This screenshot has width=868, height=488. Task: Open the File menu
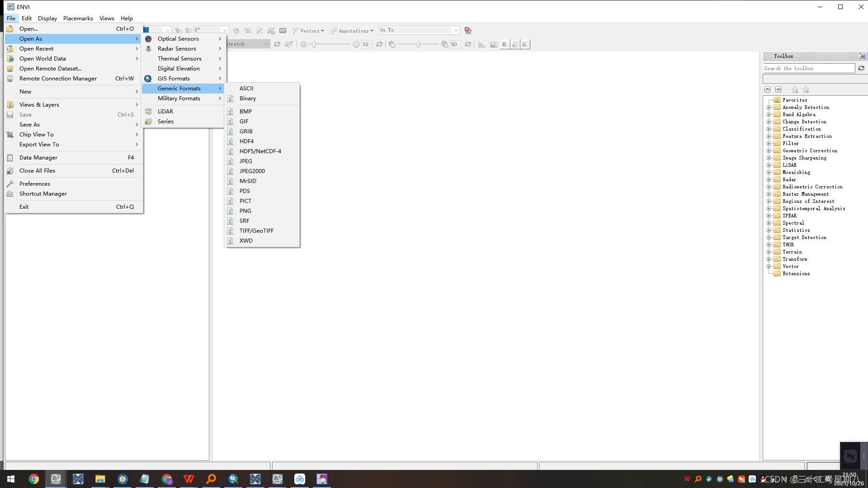coord(11,19)
